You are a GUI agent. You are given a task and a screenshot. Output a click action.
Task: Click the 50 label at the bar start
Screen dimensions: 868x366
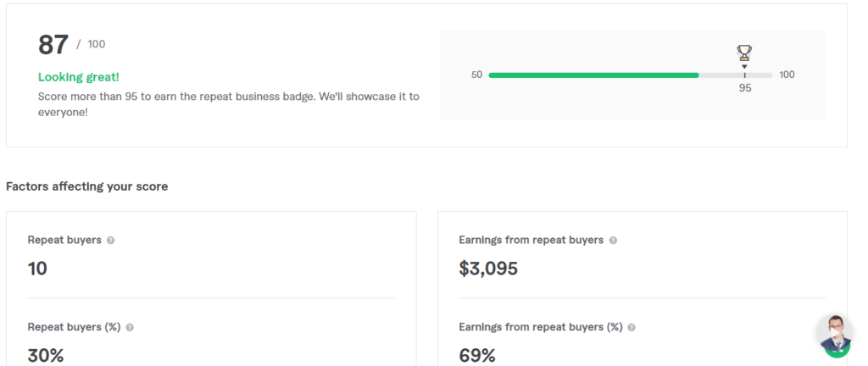(476, 75)
